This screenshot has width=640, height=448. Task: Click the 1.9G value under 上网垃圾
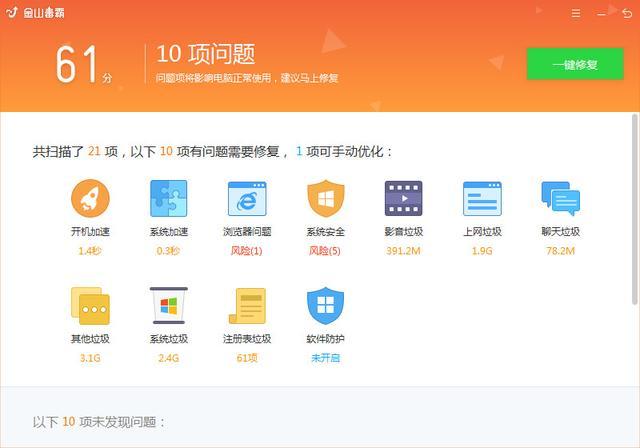482,251
